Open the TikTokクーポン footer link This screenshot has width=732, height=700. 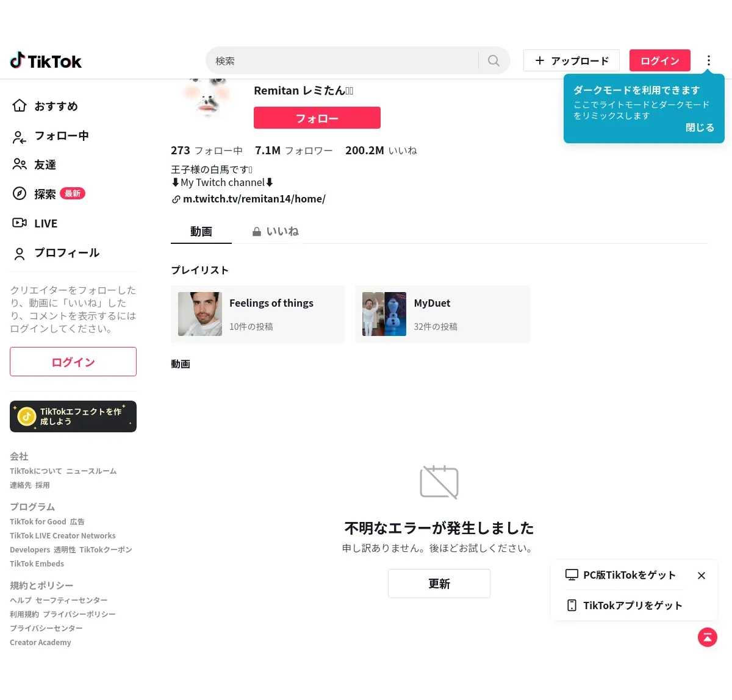(x=106, y=550)
